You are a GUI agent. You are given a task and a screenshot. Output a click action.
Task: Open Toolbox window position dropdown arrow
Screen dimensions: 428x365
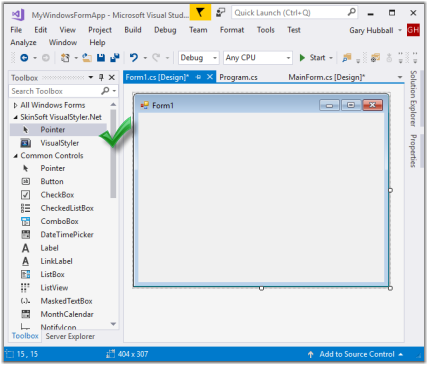[x=91, y=78]
